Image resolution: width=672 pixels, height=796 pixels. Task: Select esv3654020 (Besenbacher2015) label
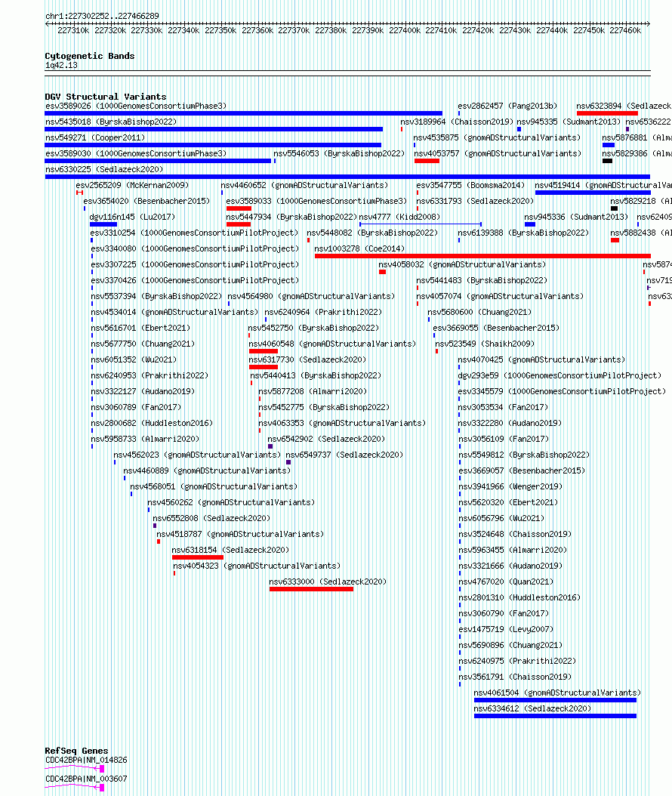pyautogui.click(x=146, y=201)
